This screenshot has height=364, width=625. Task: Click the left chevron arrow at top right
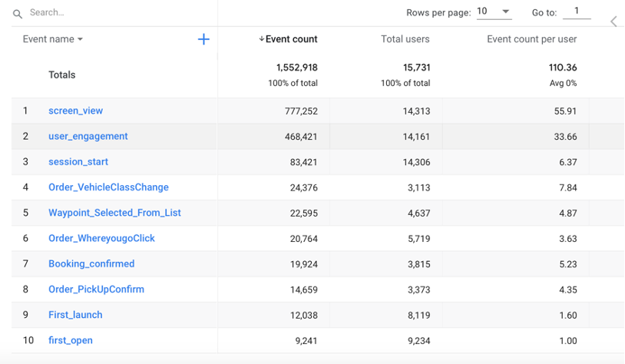tap(613, 22)
